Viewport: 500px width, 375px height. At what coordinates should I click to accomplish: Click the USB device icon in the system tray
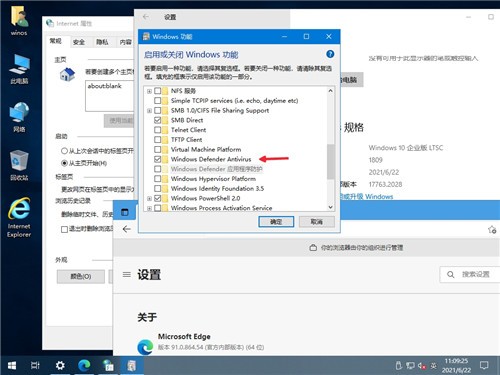[x=398, y=366]
